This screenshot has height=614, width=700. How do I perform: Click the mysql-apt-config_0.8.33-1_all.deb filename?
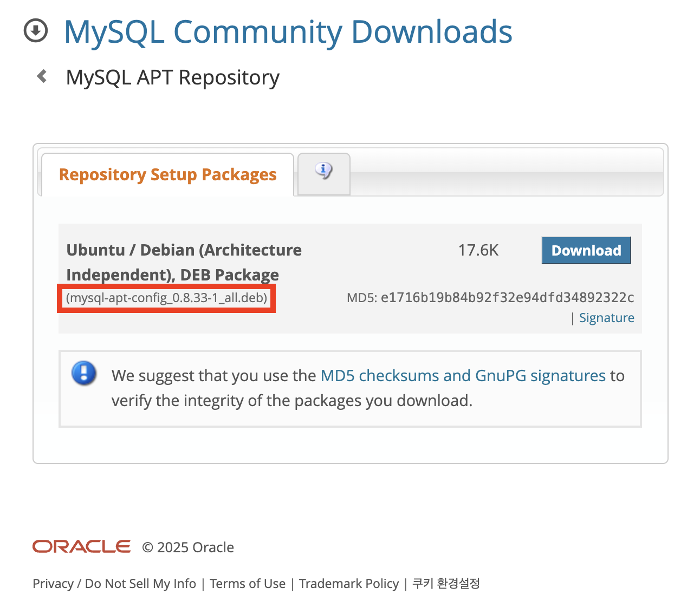tap(166, 298)
